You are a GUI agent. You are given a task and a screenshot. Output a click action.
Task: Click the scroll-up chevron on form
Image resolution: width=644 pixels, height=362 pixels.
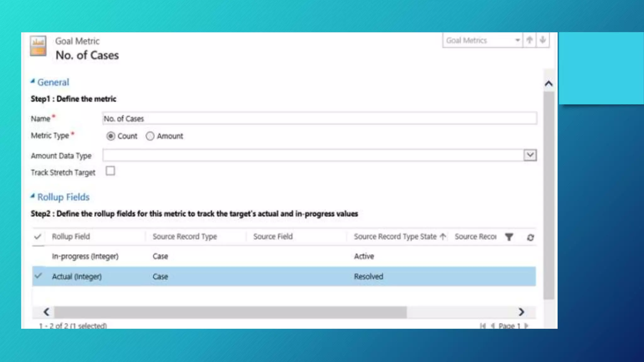[549, 84]
